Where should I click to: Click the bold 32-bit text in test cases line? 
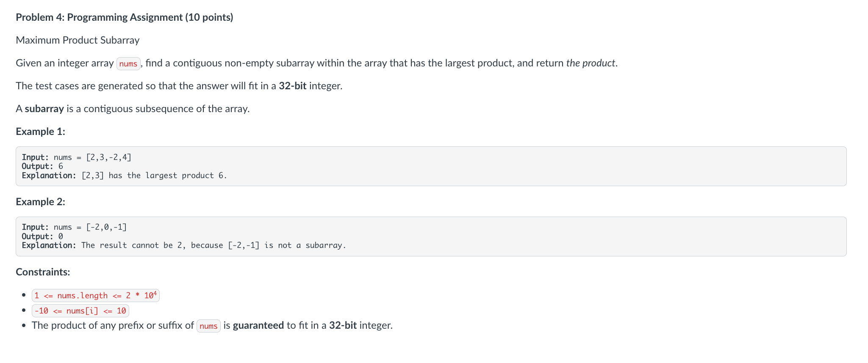click(x=292, y=86)
